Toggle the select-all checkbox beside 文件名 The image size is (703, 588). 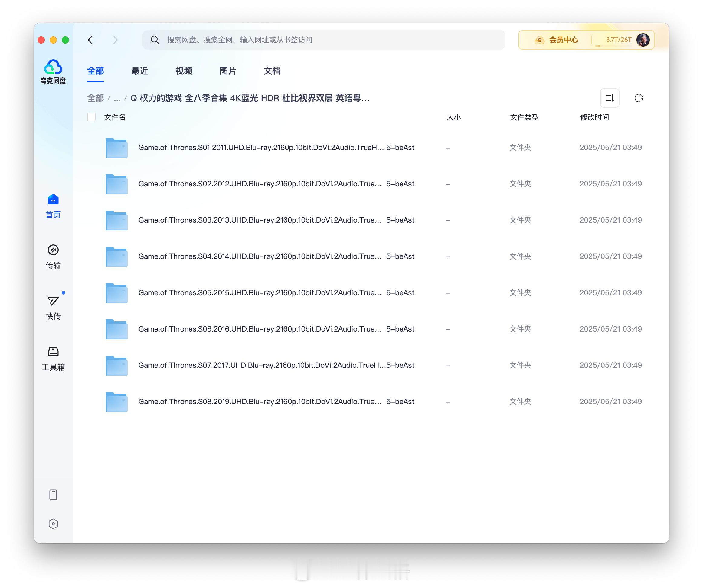pos(91,117)
